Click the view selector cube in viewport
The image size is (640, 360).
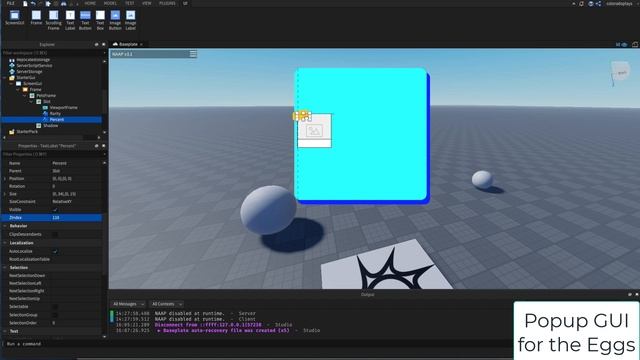tap(620, 73)
